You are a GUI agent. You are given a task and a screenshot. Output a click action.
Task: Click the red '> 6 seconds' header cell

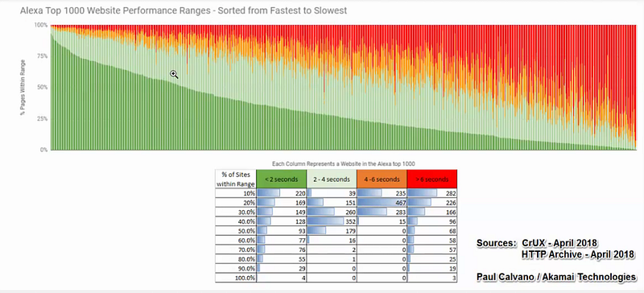pyautogui.click(x=432, y=180)
